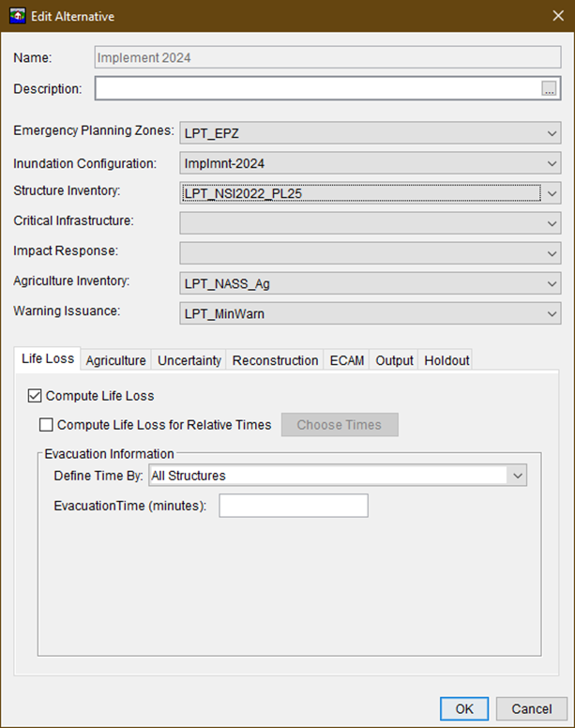Open the Define Time By dropdown

(338, 476)
